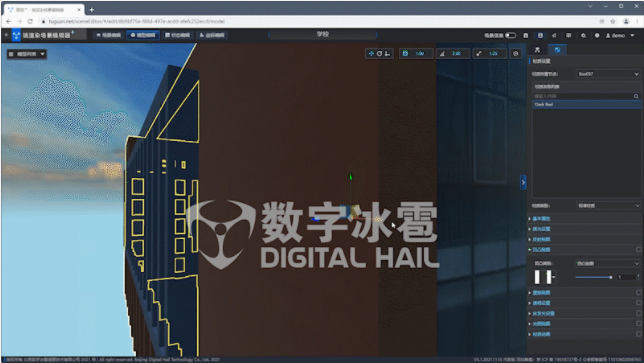
Task: Click the bump texture thumbnail preview
Action: [543, 277]
